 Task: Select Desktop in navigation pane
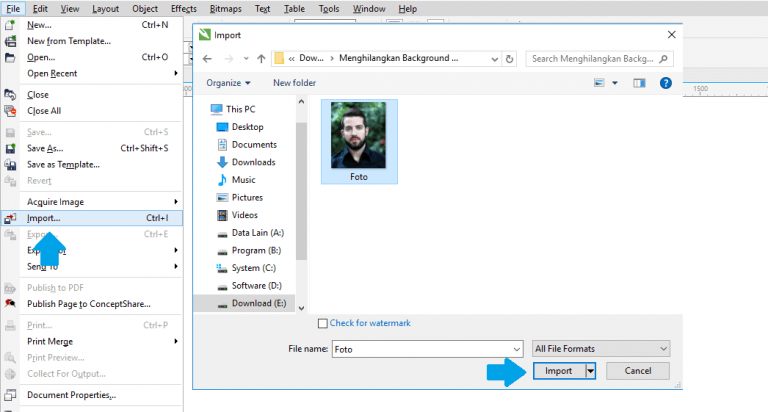click(240, 127)
